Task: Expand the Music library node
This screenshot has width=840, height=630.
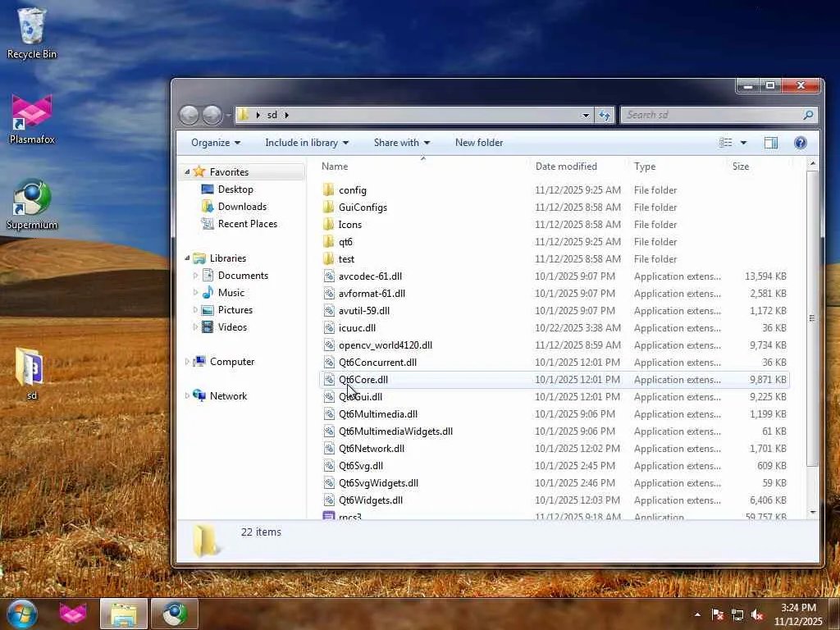Action: (x=195, y=293)
